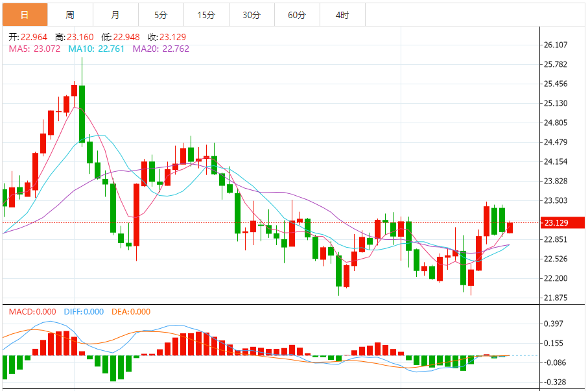Screen dimensions: 588x391
Task: Click the -0.328 MACD axis label
Action: click(x=554, y=383)
